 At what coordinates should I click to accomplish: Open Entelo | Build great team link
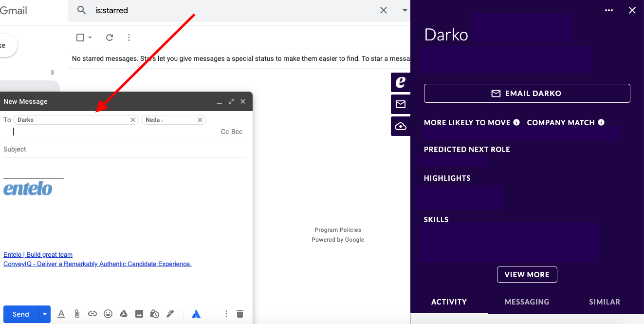pos(38,254)
